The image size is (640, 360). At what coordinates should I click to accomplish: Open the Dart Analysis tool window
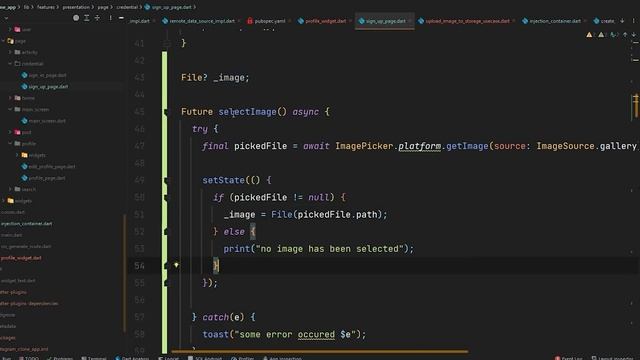click(132, 358)
